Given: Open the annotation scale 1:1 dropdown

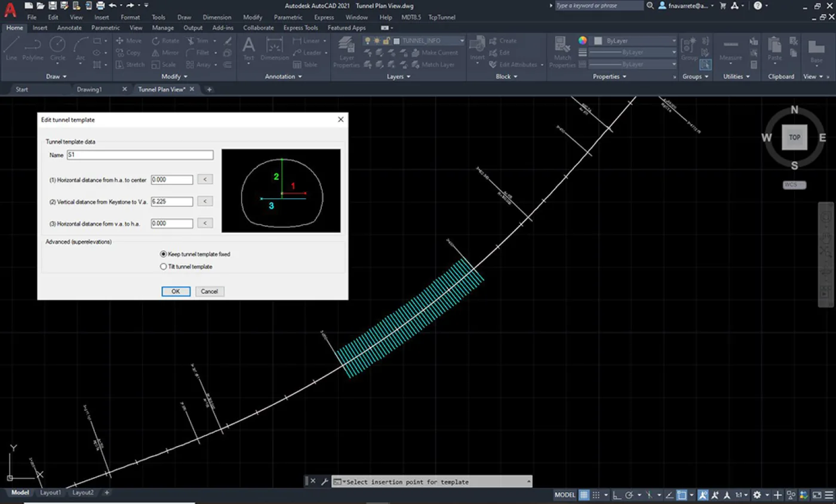Looking at the screenshot, I should coord(742,495).
